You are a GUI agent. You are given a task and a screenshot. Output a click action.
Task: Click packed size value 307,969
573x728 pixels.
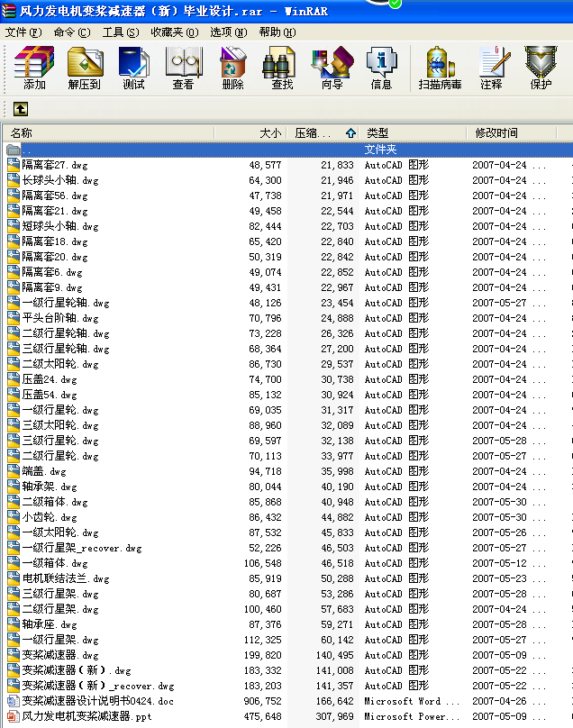point(334,716)
